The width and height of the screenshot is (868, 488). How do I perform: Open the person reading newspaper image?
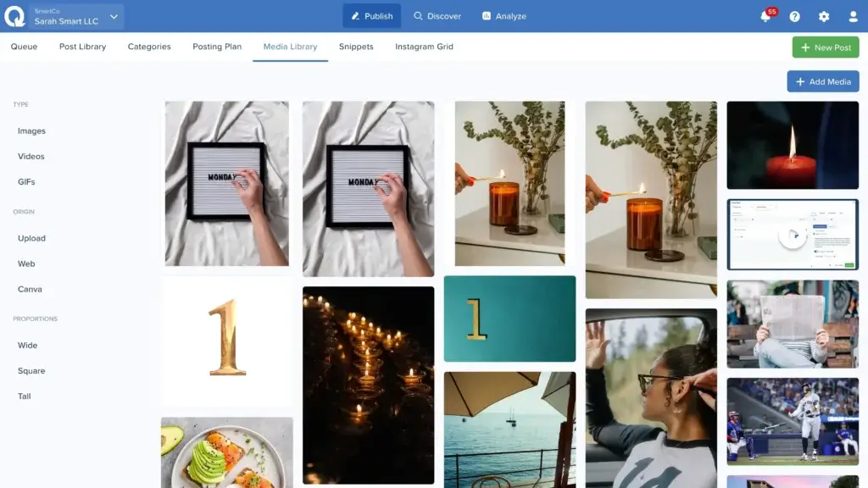[793, 324]
